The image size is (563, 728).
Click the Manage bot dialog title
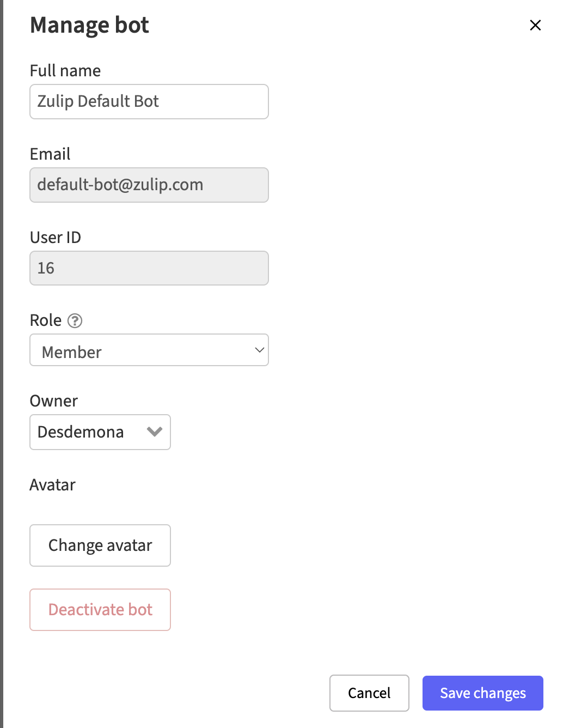89,25
